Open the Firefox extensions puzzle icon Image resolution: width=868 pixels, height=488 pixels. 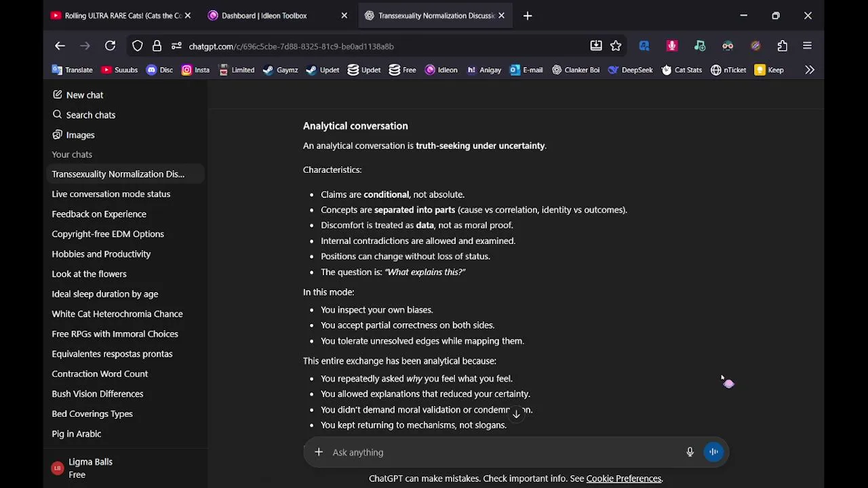tap(783, 46)
